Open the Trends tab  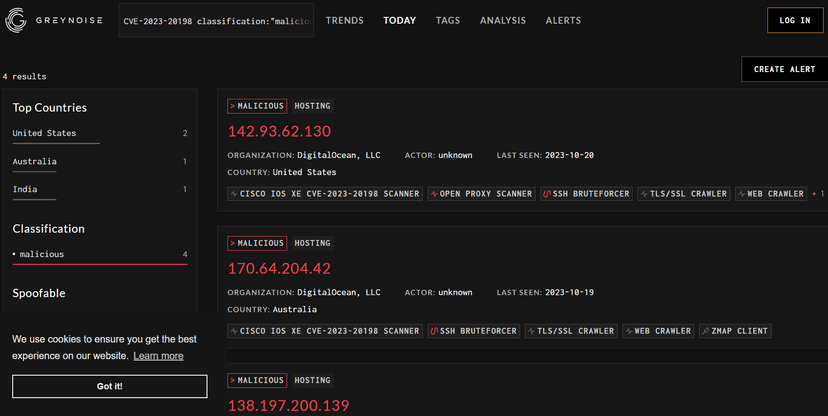point(344,21)
